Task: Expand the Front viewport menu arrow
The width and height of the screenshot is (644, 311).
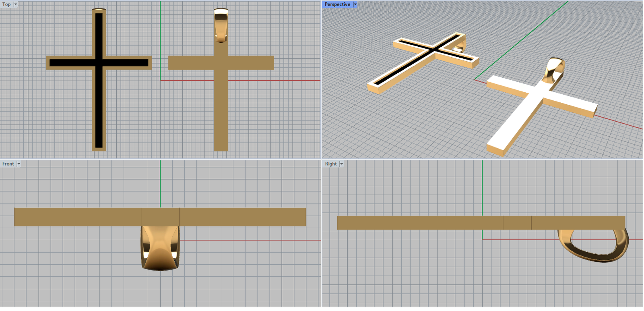Action: coord(19,164)
